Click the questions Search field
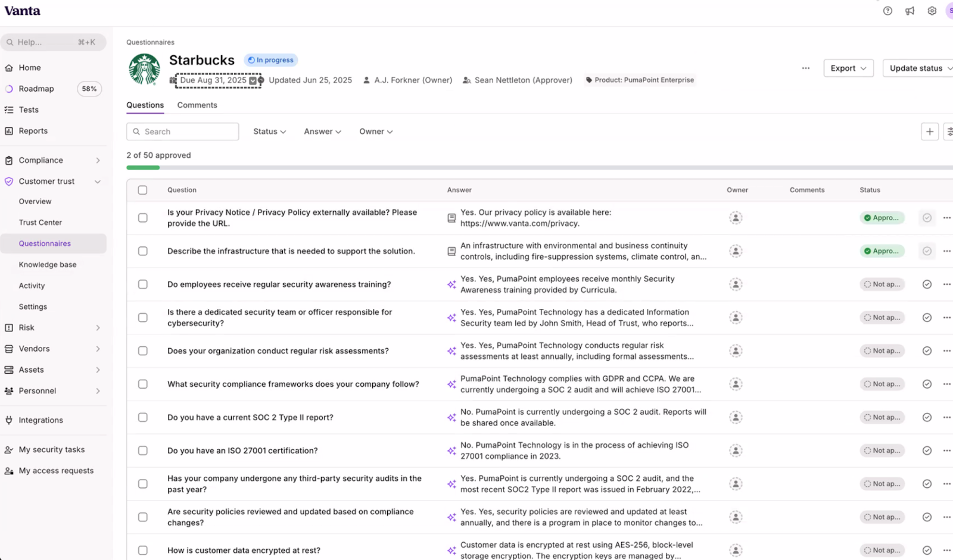953x560 pixels. coord(182,132)
